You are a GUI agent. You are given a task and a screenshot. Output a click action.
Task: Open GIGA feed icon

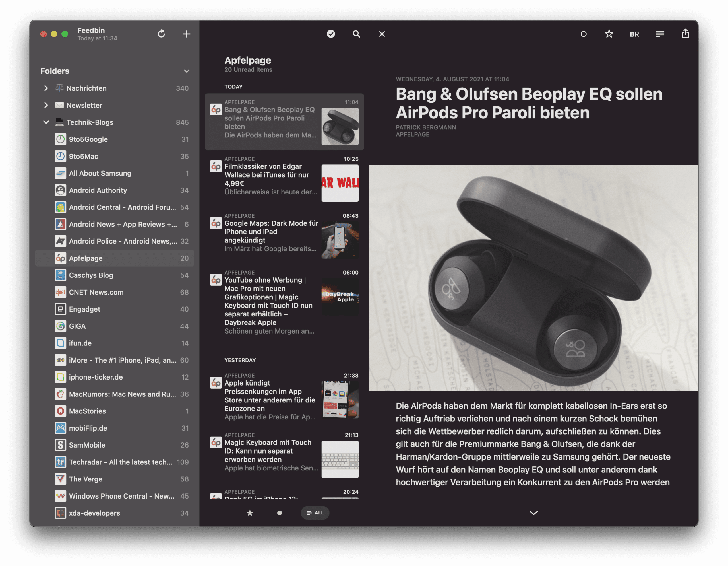pos(60,326)
